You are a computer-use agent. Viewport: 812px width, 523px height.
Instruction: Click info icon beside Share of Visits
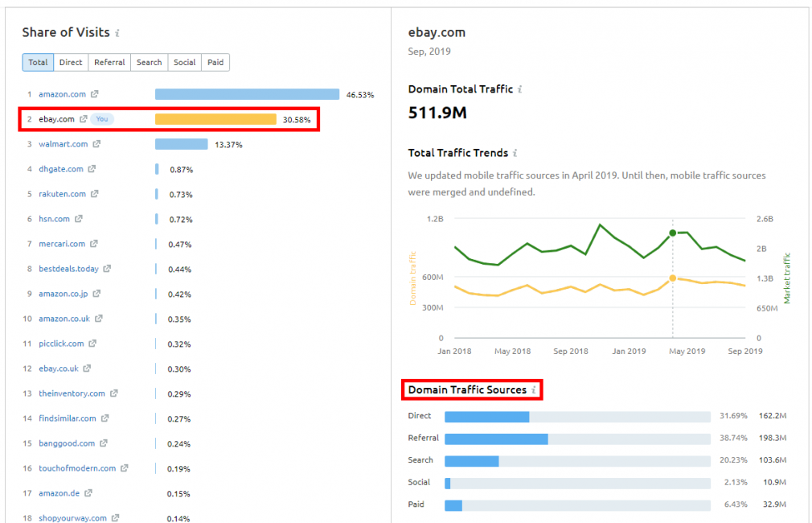pos(117,33)
